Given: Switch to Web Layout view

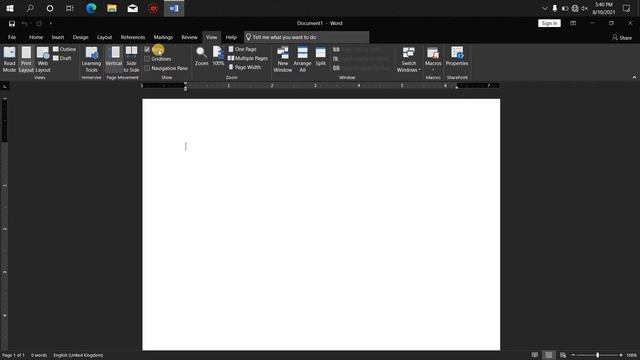Looking at the screenshot, I should tap(43, 59).
